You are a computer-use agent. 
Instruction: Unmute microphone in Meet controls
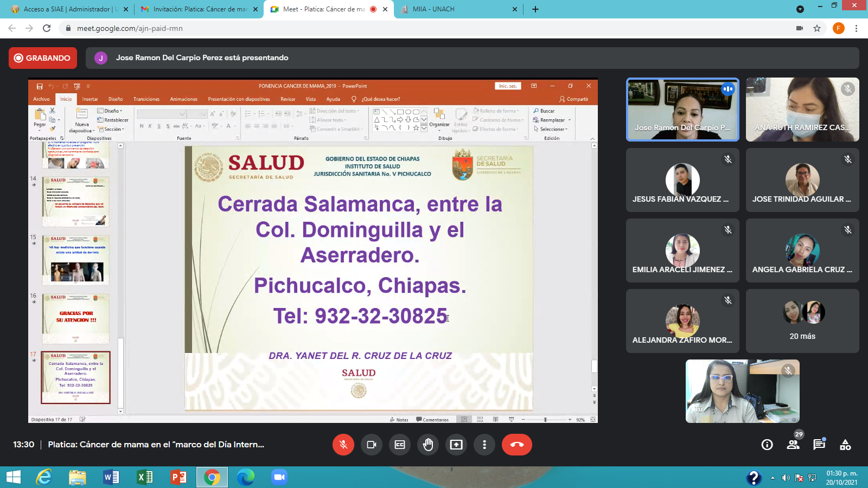pos(343,445)
